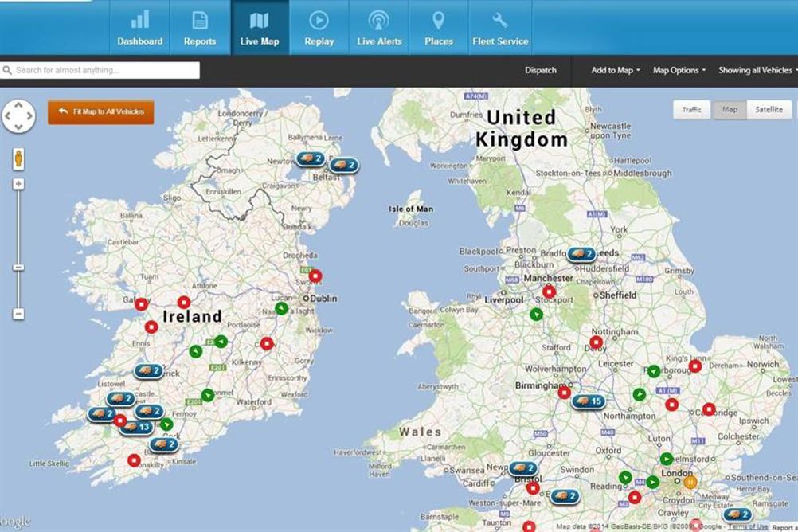This screenshot has height=532, width=798.
Task: Open the 13-vehicle cluster near Cork
Action: click(136, 427)
